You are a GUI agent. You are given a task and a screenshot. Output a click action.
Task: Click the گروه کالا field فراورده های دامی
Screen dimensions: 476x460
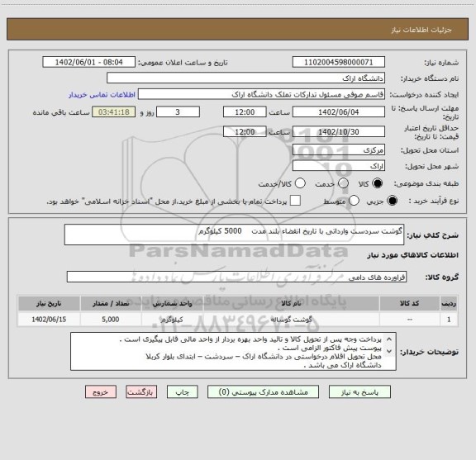click(x=236, y=277)
